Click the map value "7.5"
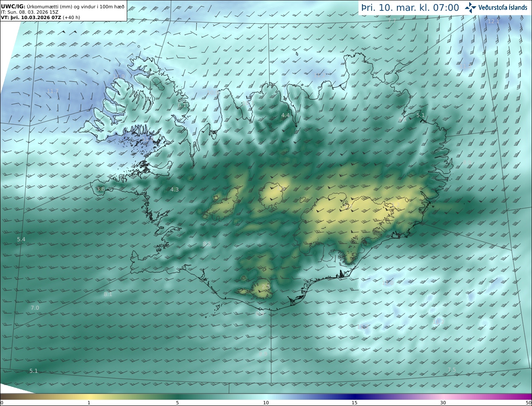Screen dimensions: 532x406 pyautogui.click(x=452, y=370)
